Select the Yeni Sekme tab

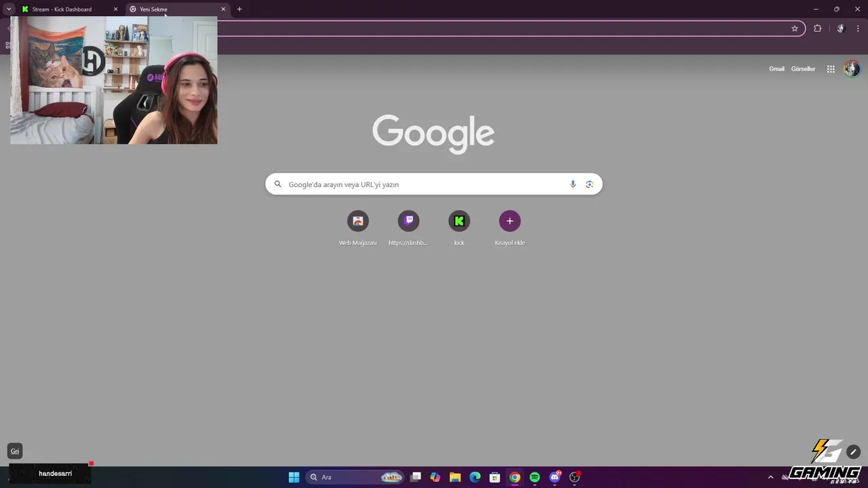tap(176, 9)
